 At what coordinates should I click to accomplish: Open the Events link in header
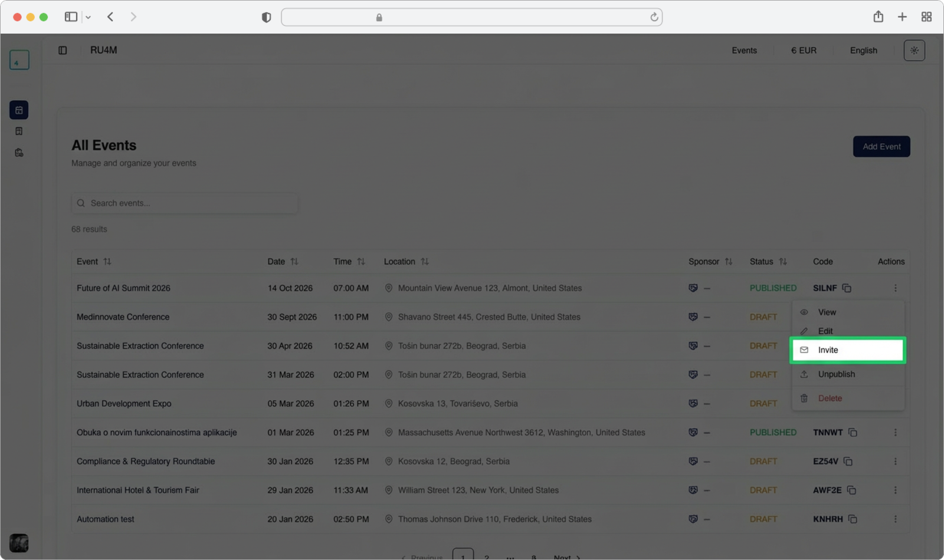click(744, 51)
